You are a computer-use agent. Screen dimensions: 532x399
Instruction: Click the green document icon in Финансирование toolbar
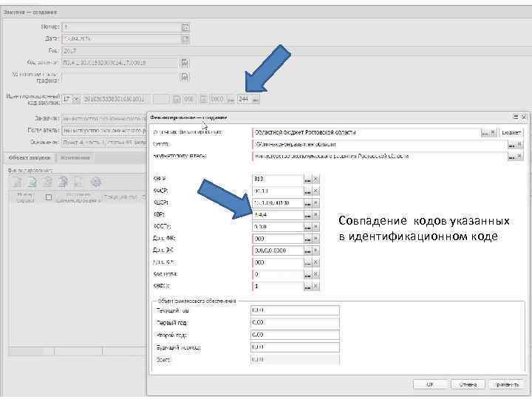click(x=33, y=183)
